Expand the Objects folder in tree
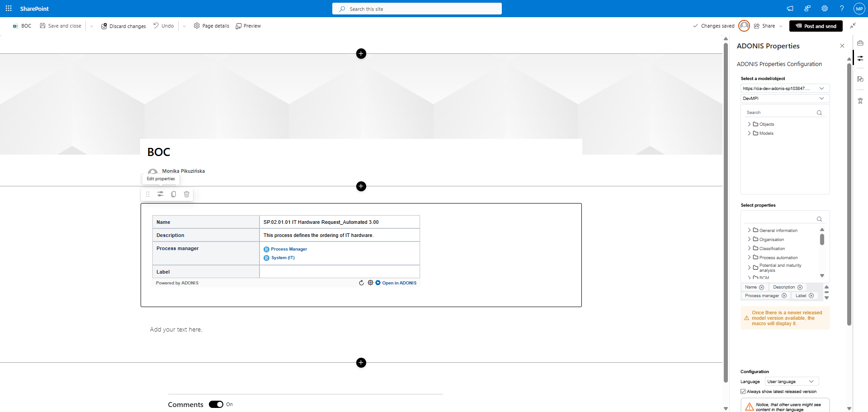This screenshot has height=412, width=868. [749, 124]
